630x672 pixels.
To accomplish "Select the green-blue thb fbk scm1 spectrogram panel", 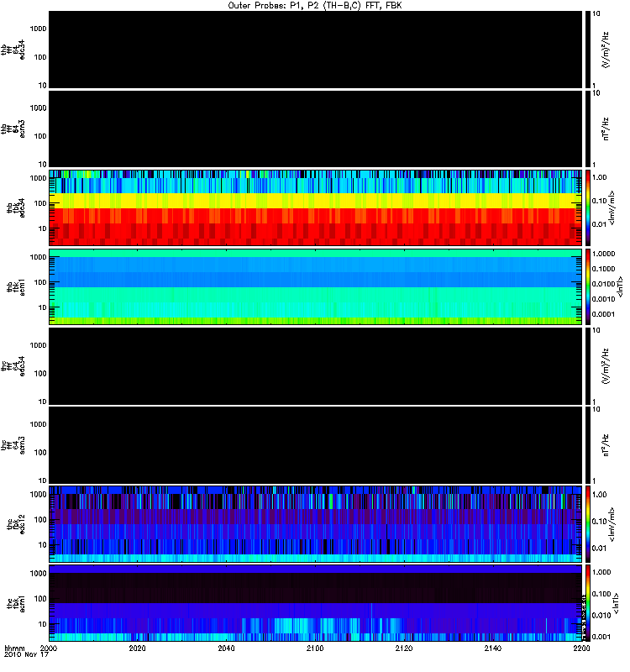I will click(x=316, y=286).
